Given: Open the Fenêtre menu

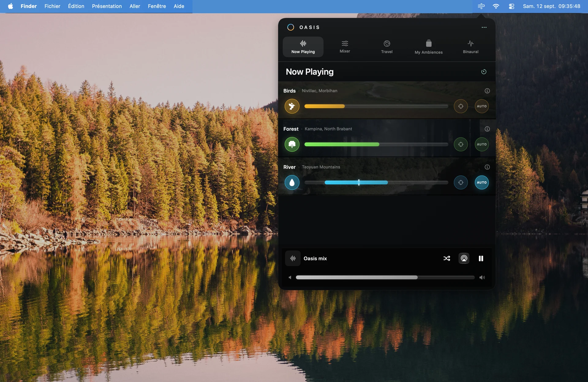Looking at the screenshot, I should click(x=157, y=6).
